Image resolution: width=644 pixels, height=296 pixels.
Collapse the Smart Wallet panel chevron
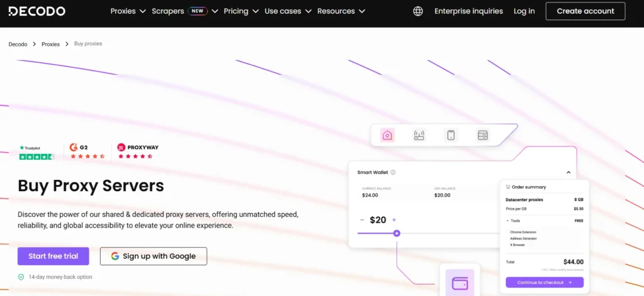(569, 172)
